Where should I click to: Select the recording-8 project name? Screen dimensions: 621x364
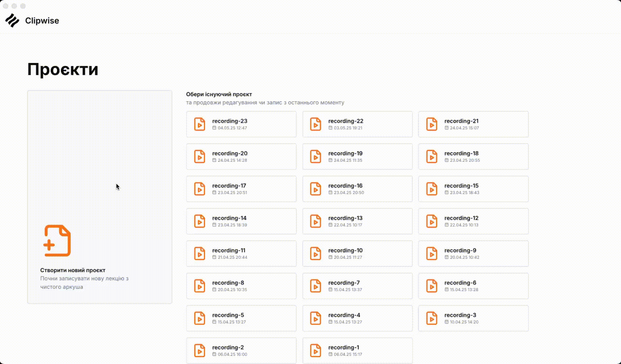tap(228, 283)
